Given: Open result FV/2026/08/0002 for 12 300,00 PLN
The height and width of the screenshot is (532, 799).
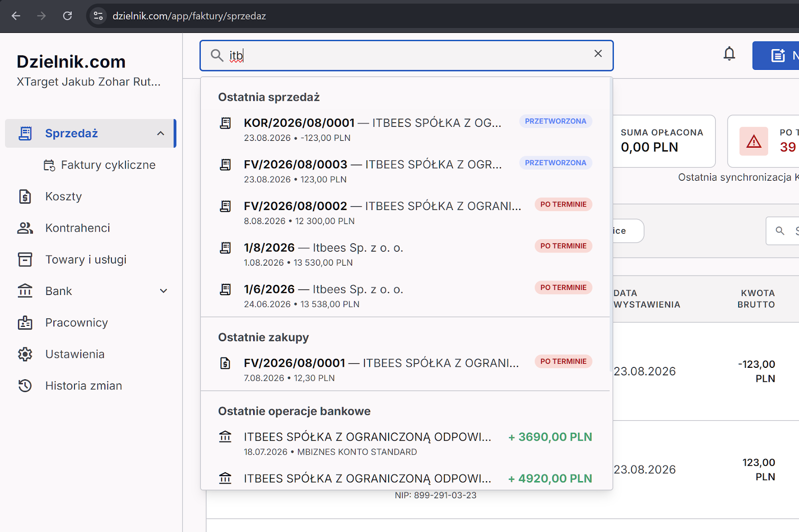Looking at the screenshot, I should click(x=405, y=213).
